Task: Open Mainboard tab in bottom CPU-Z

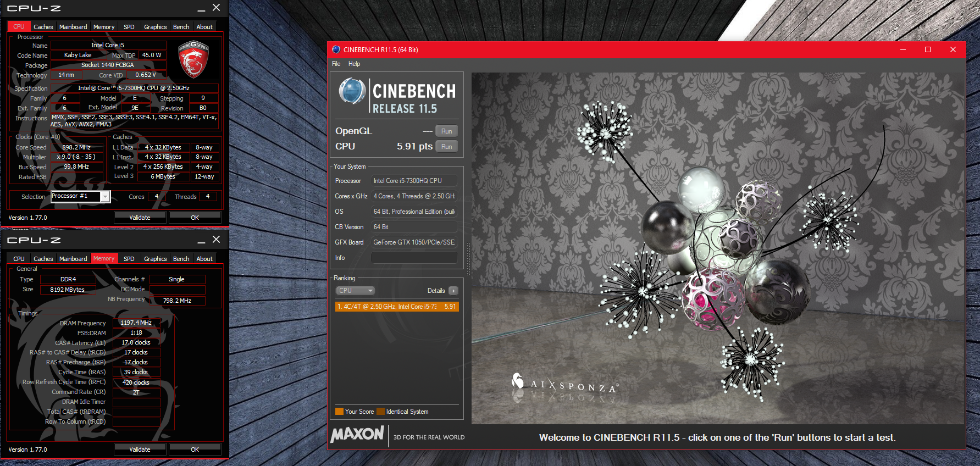Action: (73, 259)
